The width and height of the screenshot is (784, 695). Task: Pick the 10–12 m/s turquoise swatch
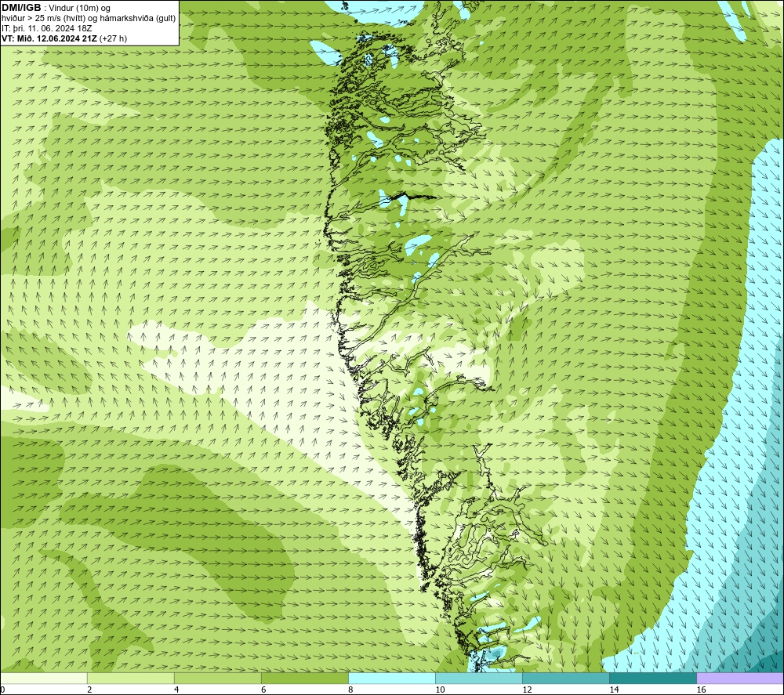pos(479,678)
